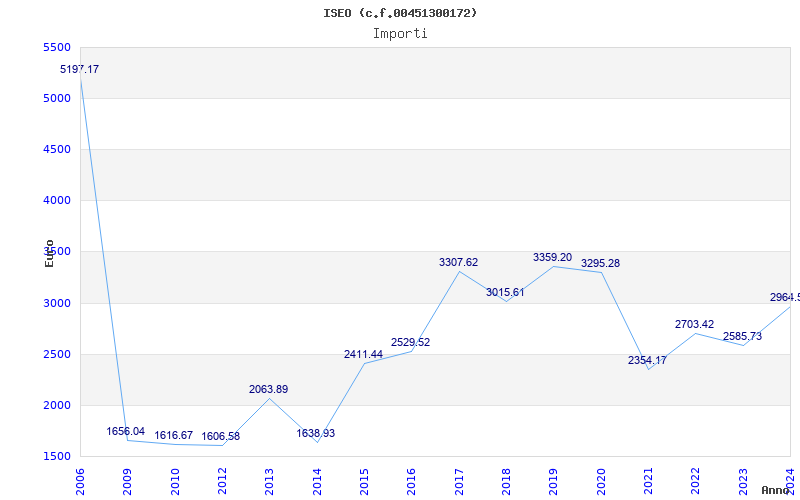This screenshot has height=500, width=800.
Task: Click the 1500 y-axis tick label
Action: [x=57, y=457]
